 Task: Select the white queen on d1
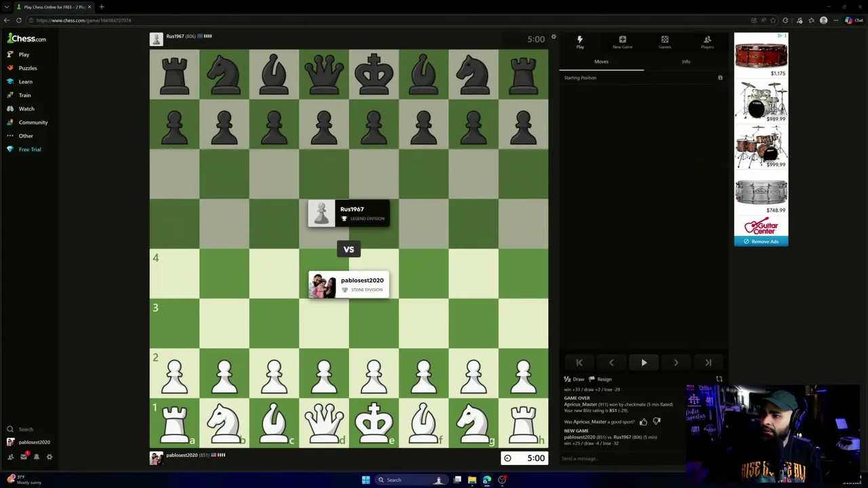click(324, 423)
